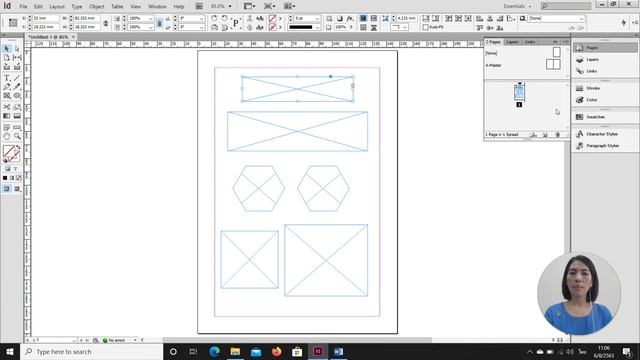The image size is (640, 360).
Task: Select the Pencil tool
Action: tap(17, 87)
